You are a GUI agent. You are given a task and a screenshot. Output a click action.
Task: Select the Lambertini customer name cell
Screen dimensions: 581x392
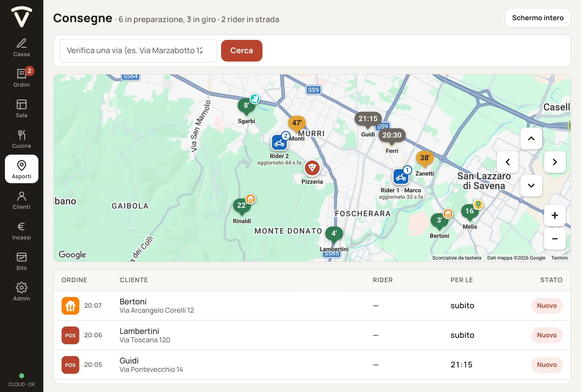(x=139, y=331)
